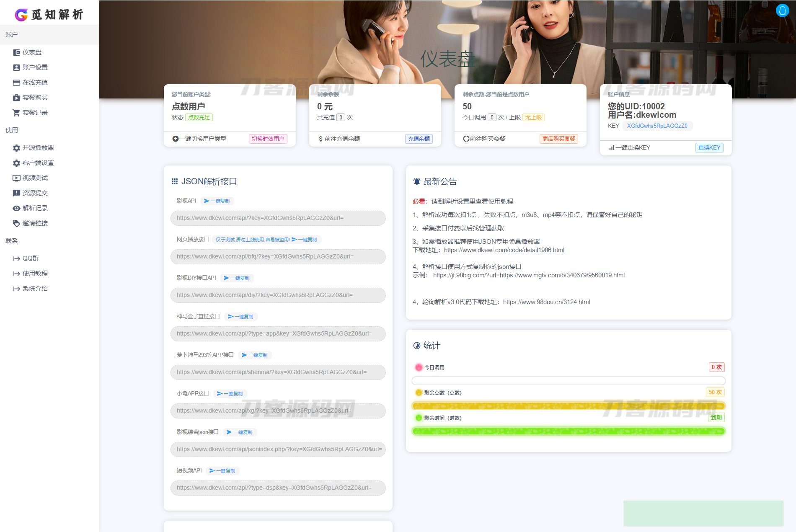This screenshot has width=796, height=532.
Task: Click the KEY value XGfdGwhs5RpLAGGzZ0
Action: click(x=657, y=126)
